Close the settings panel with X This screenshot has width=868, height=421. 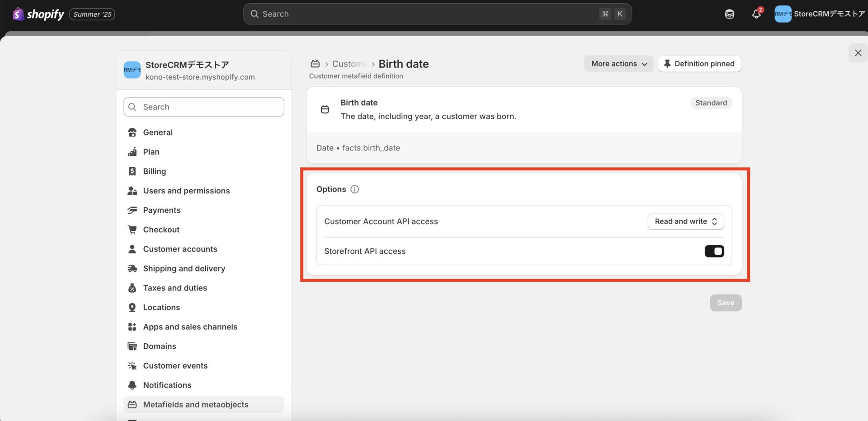[858, 53]
